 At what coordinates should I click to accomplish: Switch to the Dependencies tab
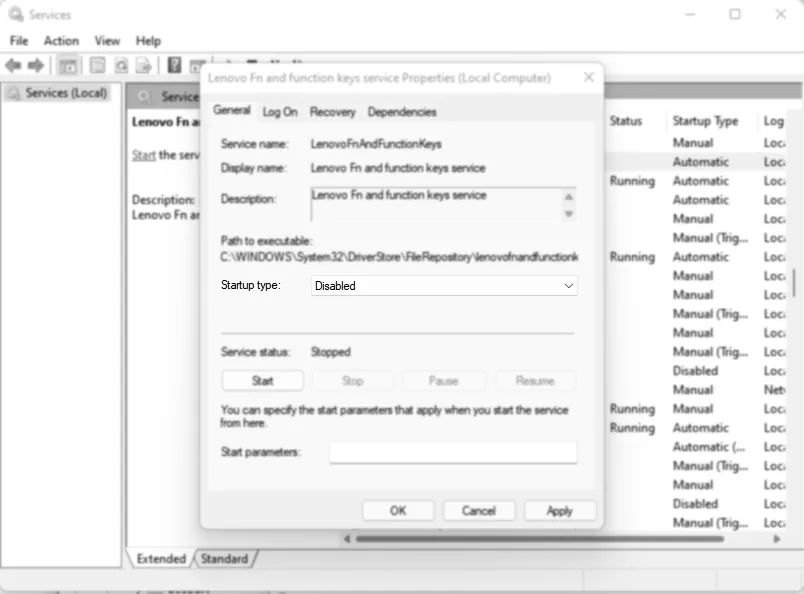coord(404,112)
